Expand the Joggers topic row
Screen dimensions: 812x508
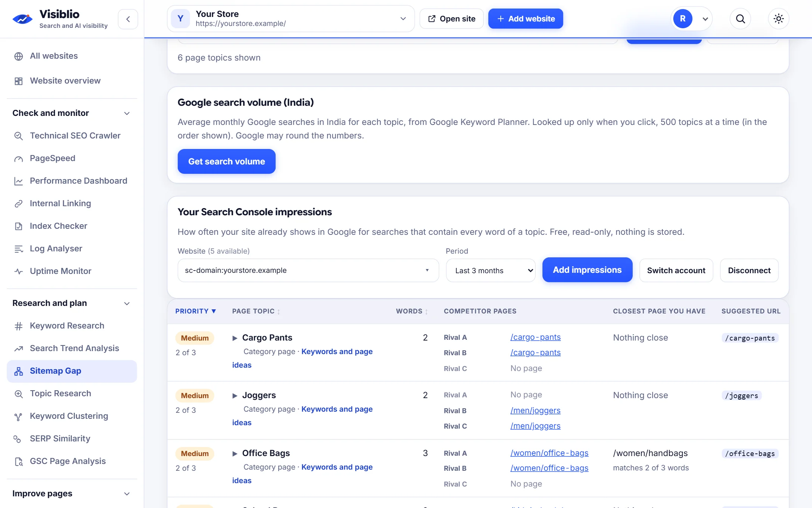tap(235, 395)
